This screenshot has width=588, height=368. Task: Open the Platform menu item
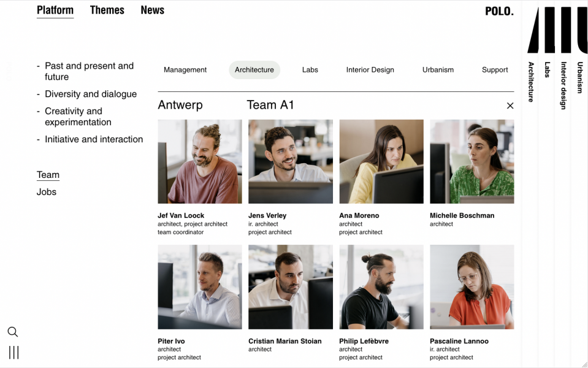point(55,10)
